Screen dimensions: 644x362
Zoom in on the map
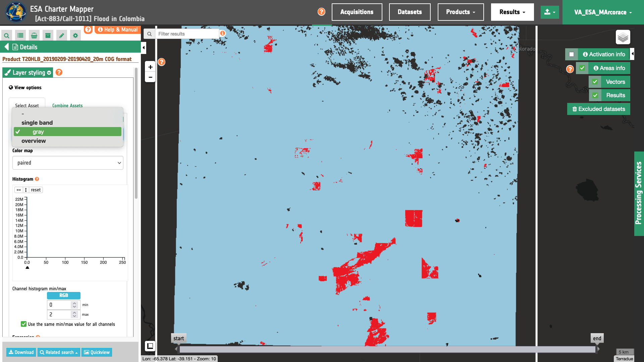click(150, 67)
